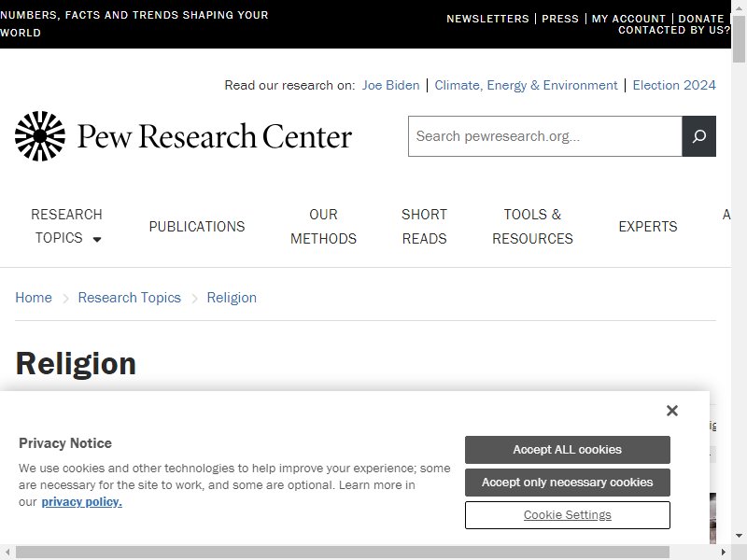The height and width of the screenshot is (560, 747).
Task: Click the Donate link
Action: tap(701, 19)
